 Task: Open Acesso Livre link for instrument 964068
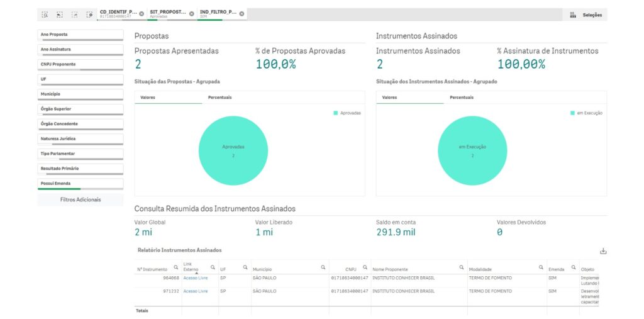pos(195,277)
